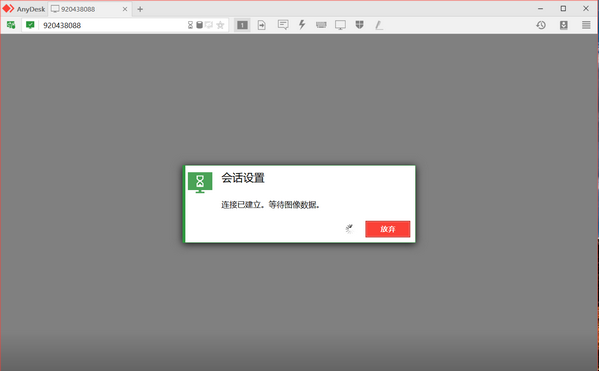
Task: Open the hamburger main menu
Action: tap(586, 25)
